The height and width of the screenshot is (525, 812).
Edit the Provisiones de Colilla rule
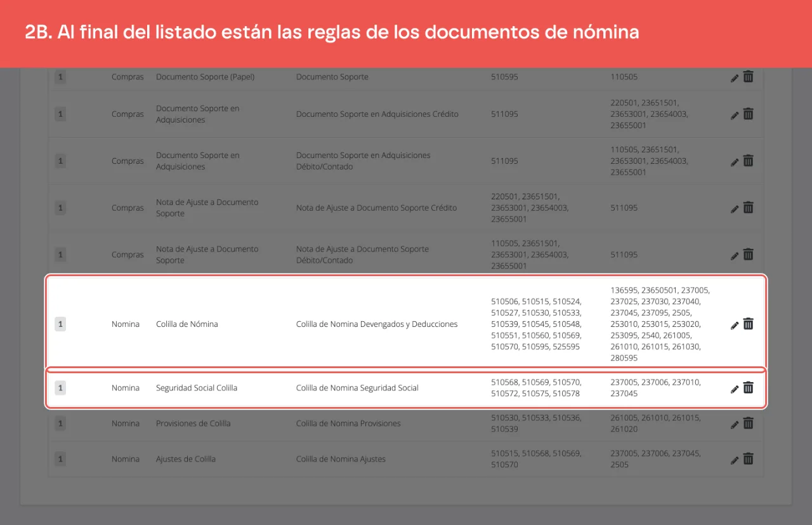[x=735, y=425]
